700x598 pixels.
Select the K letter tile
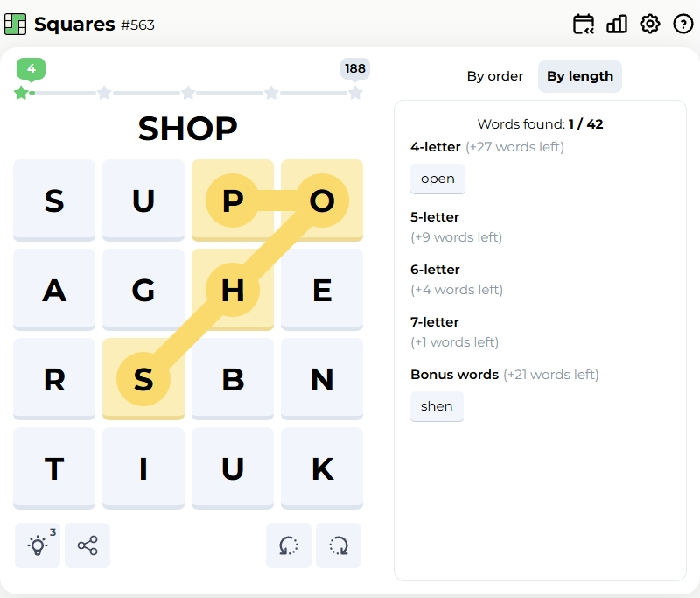pos(322,468)
